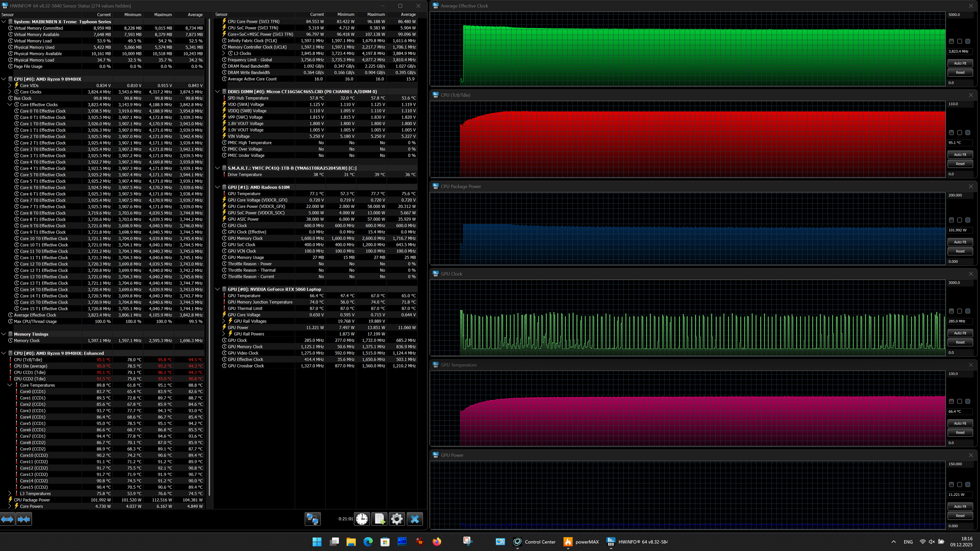
Task: Toggle third checkbox in GPU Clock graph
Action: coord(968,311)
